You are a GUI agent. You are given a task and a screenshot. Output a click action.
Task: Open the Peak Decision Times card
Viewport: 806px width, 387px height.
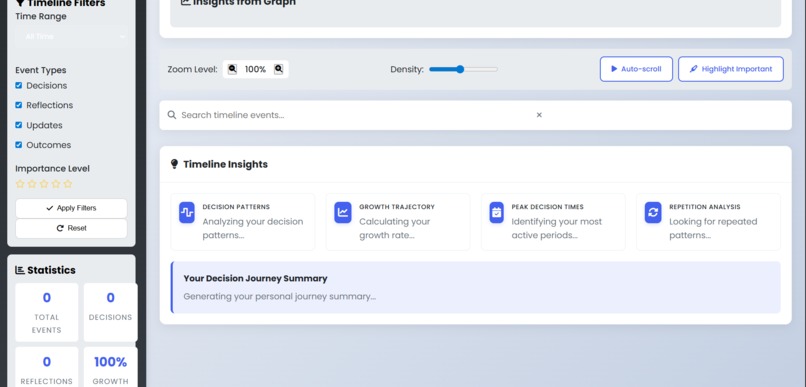click(553, 222)
